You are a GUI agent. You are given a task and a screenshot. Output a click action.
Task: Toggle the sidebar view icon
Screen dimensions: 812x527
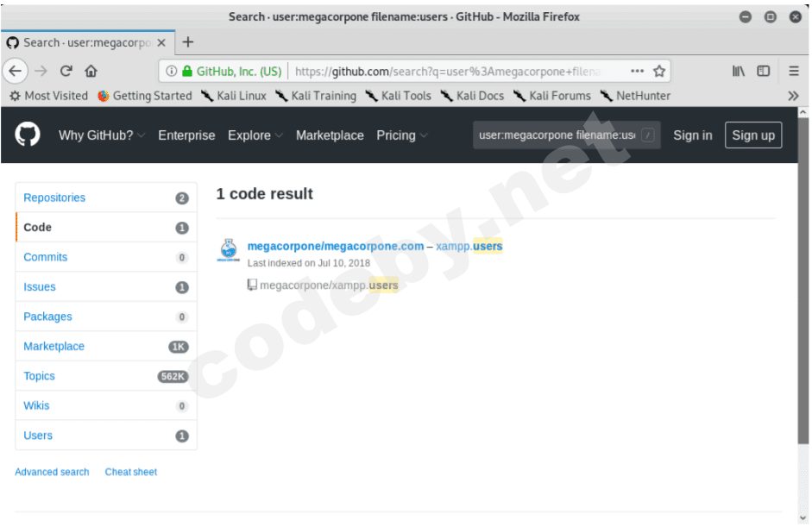(x=764, y=71)
